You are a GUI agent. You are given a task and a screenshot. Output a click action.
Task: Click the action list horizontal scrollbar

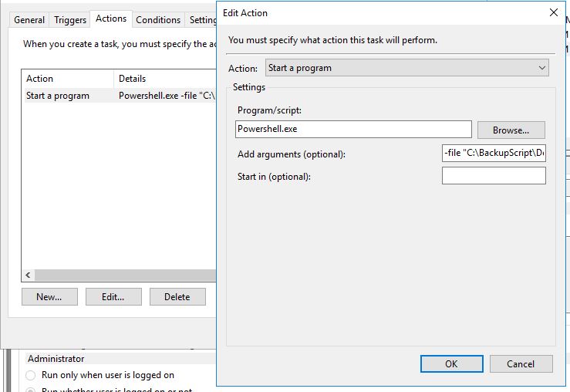click(126, 275)
